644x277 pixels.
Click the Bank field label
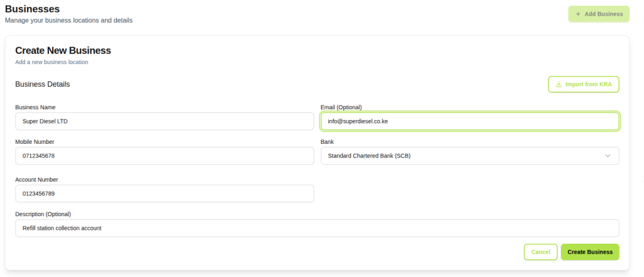[327, 141]
